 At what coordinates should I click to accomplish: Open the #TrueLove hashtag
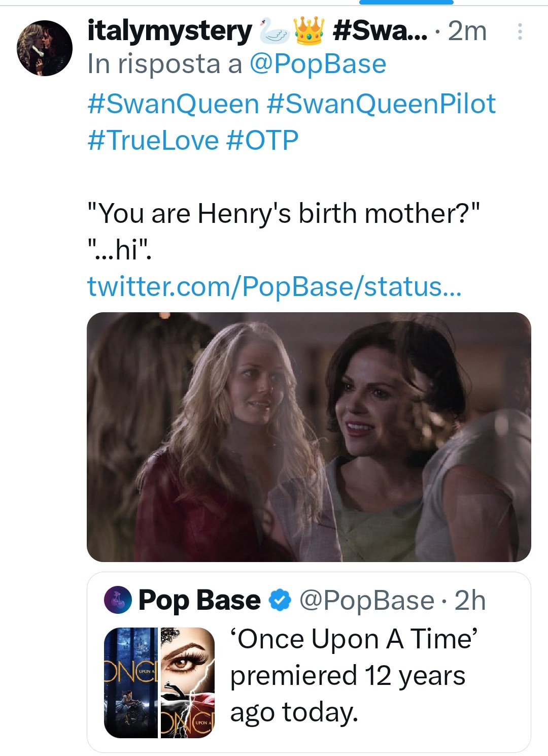[153, 140]
